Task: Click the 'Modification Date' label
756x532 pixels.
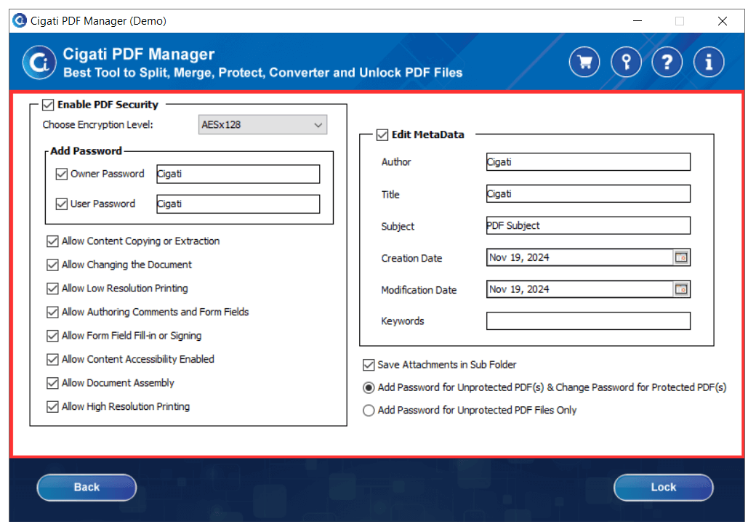Action: pyautogui.click(x=419, y=290)
